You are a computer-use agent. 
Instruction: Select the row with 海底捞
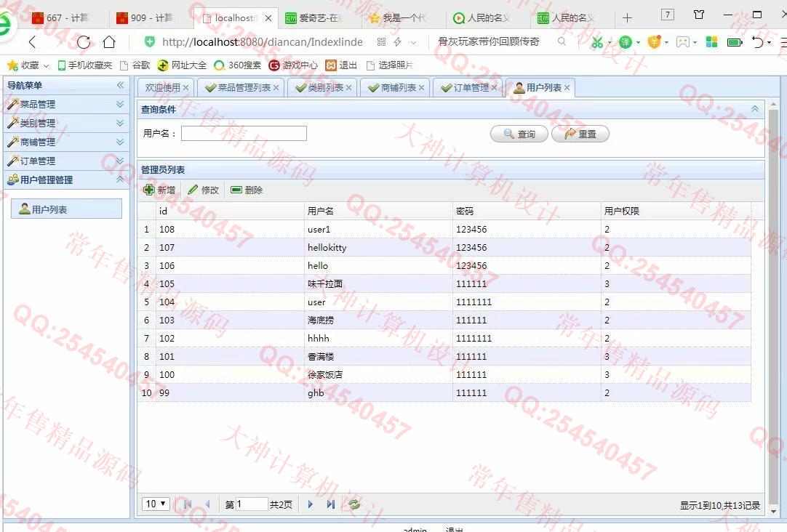click(444, 320)
